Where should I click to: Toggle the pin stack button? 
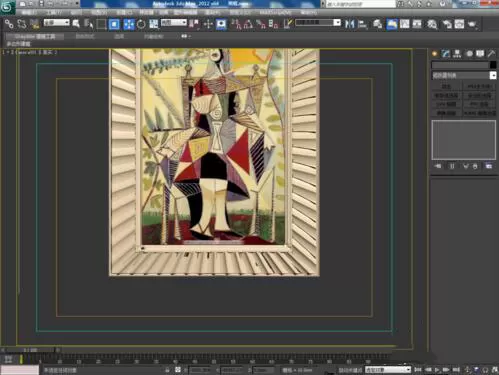point(438,166)
